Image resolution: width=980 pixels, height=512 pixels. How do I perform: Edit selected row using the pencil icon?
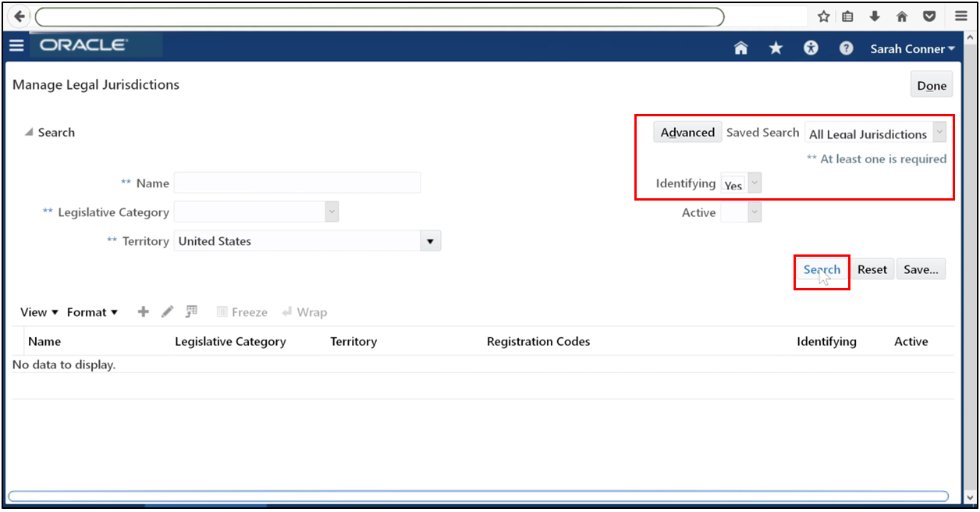(x=167, y=311)
